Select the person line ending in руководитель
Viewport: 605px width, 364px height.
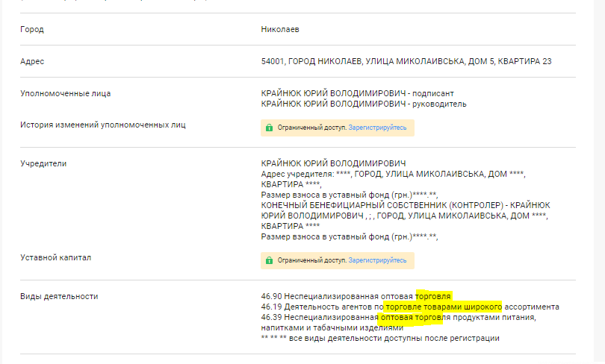click(x=364, y=104)
